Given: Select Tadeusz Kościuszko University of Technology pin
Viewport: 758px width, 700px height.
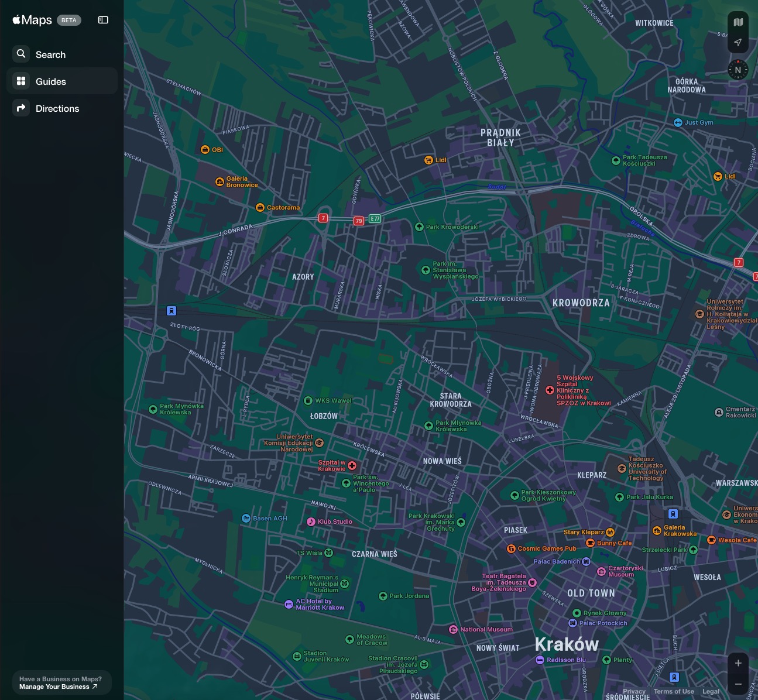Looking at the screenshot, I should pos(622,468).
